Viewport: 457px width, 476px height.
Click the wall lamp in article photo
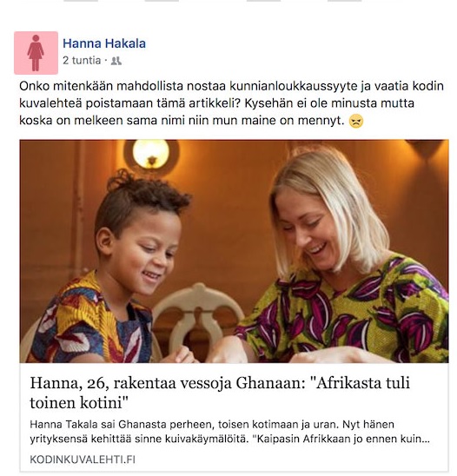[x=151, y=155]
